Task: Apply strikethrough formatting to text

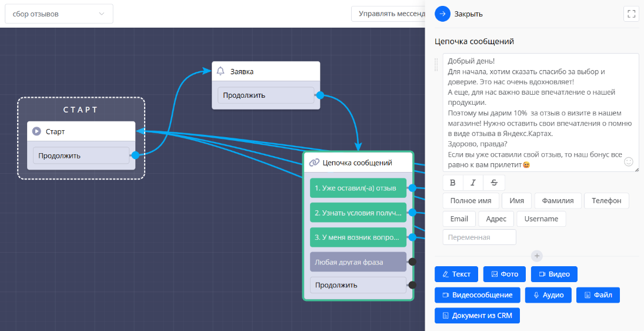Action: tap(494, 183)
